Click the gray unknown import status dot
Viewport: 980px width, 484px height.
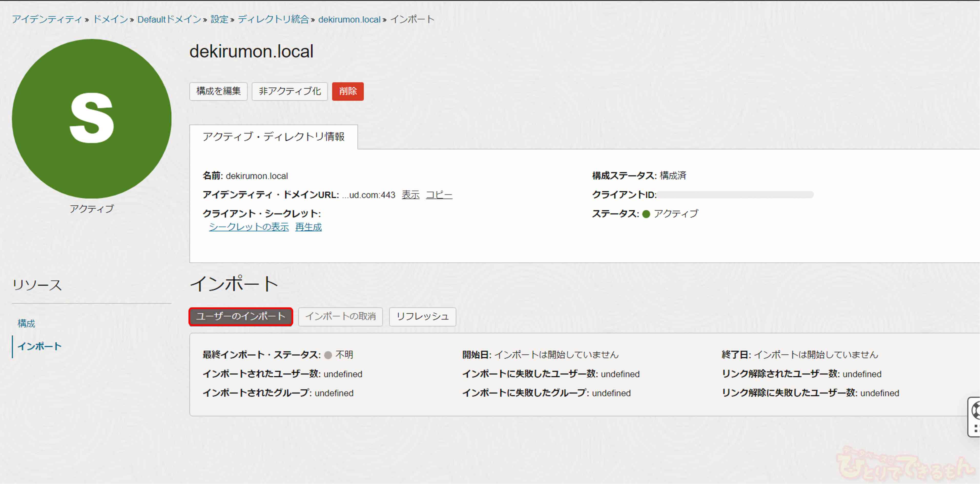(x=328, y=355)
